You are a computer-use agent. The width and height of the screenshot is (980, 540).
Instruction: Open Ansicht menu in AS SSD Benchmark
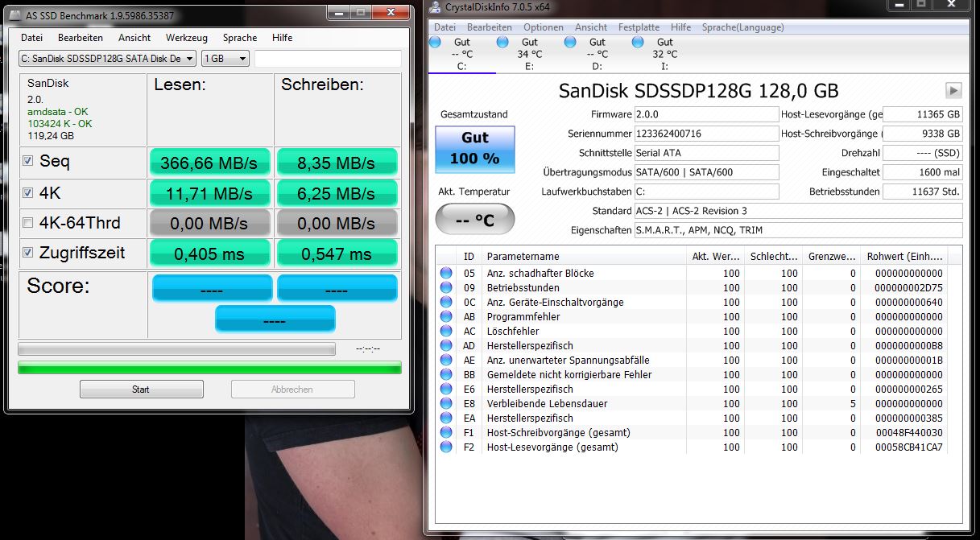pos(134,38)
